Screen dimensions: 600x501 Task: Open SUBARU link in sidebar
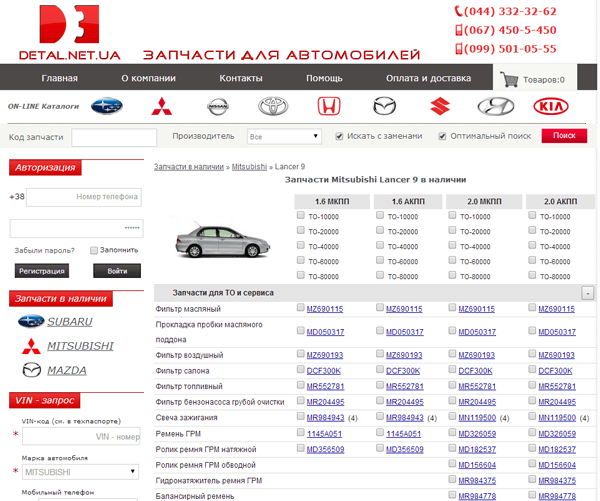pos(70,322)
